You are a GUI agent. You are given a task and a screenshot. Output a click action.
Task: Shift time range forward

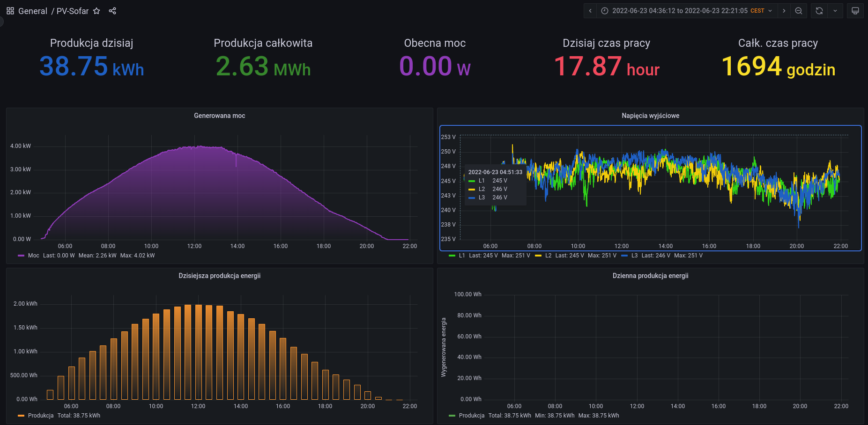[784, 11]
